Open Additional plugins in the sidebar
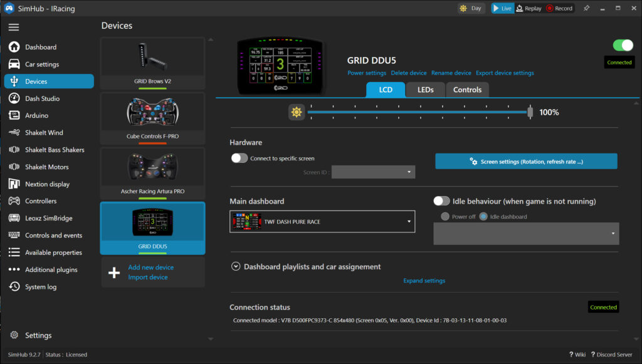Image resolution: width=642 pixels, height=364 pixels. (x=49, y=269)
